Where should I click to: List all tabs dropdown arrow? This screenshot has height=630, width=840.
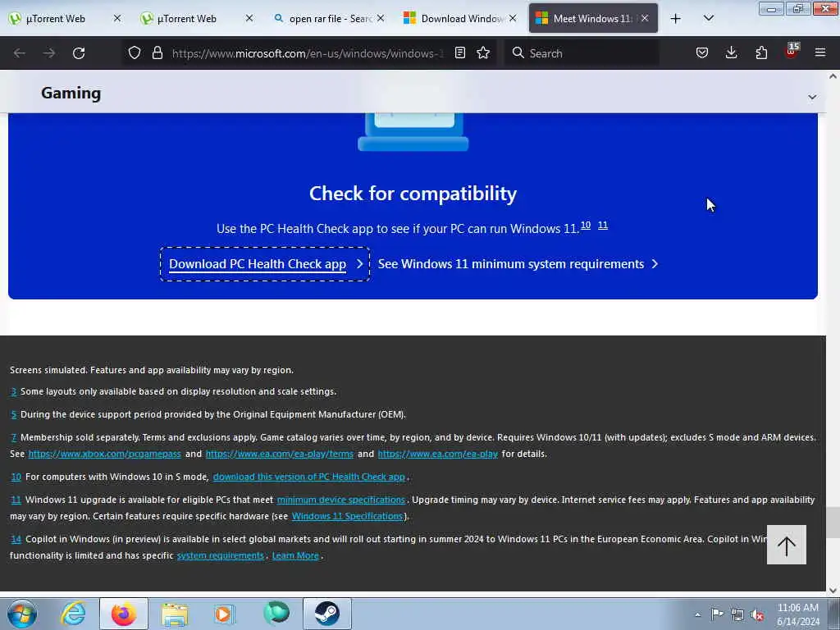708,18
